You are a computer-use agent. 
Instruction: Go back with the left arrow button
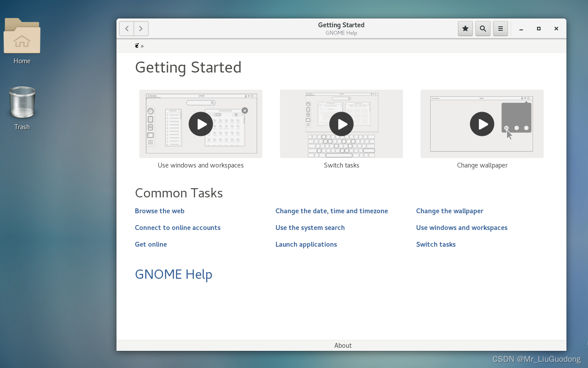127,29
